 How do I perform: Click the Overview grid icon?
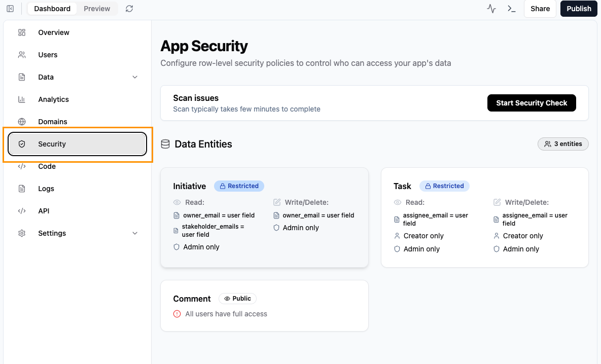point(22,32)
